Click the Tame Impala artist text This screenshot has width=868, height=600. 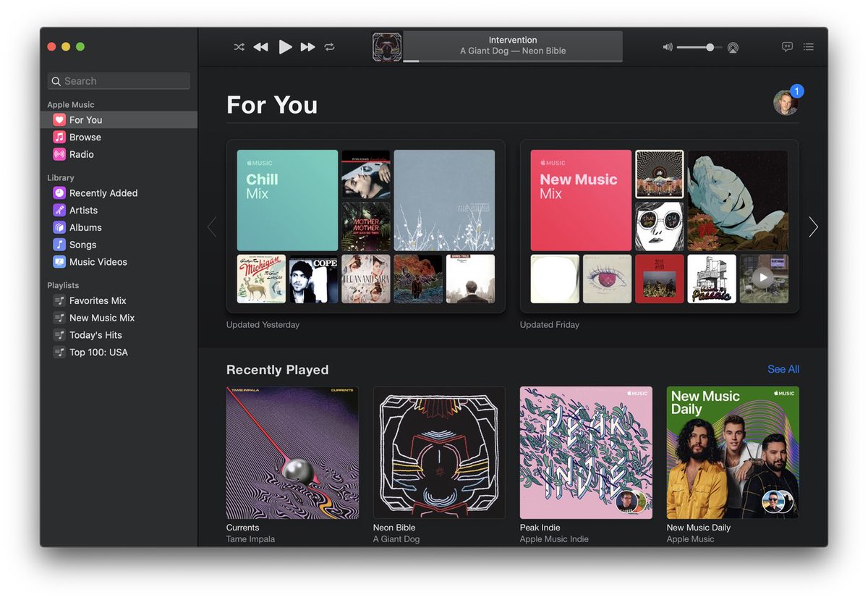pyautogui.click(x=250, y=539)
